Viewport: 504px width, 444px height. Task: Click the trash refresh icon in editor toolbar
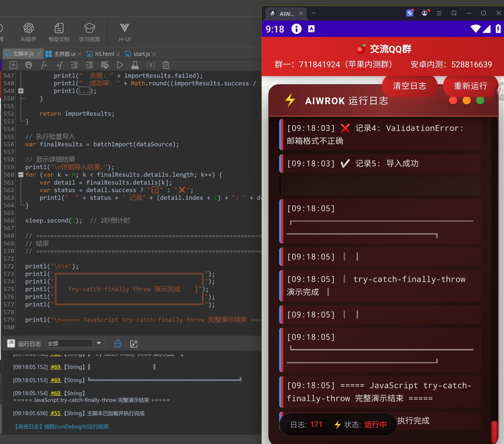[166, 65]
